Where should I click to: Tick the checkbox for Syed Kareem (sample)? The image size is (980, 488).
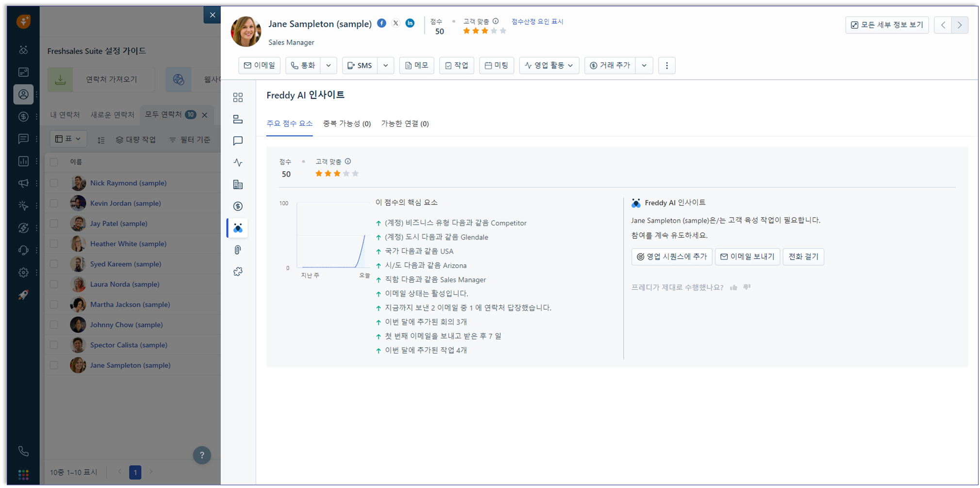click(54, 264)
